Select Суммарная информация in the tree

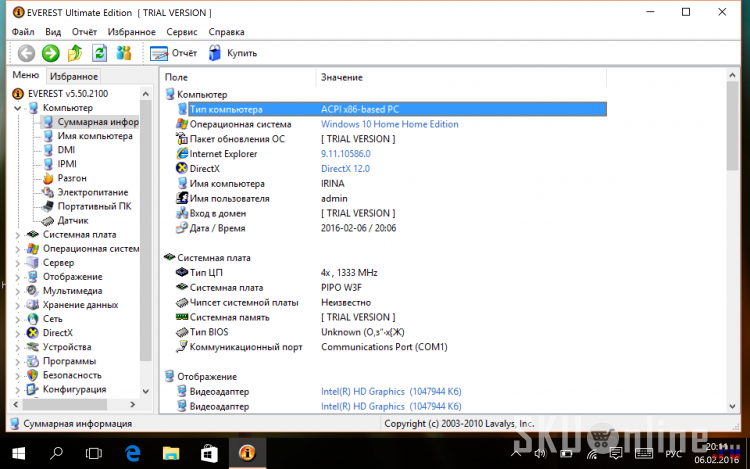98,122
